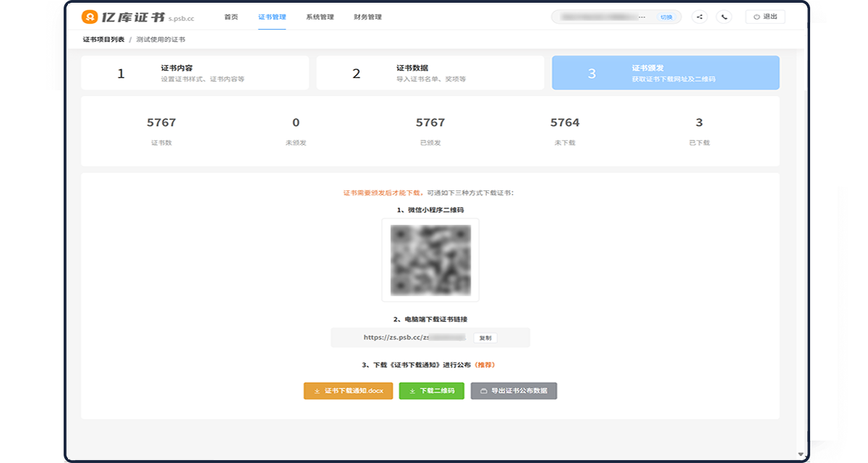This screenshot has height=463, width=868.
Task: Select step 2 证书数据
Action: [x=430, y=73]
